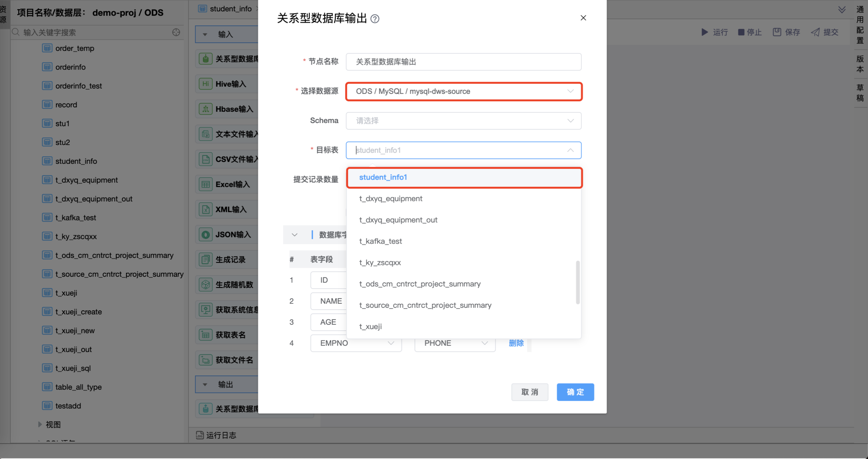The height and width of the screenshot is (459, 868).
Task: Click the Hive输入 component icon
Action: click(x=205, y=84)
